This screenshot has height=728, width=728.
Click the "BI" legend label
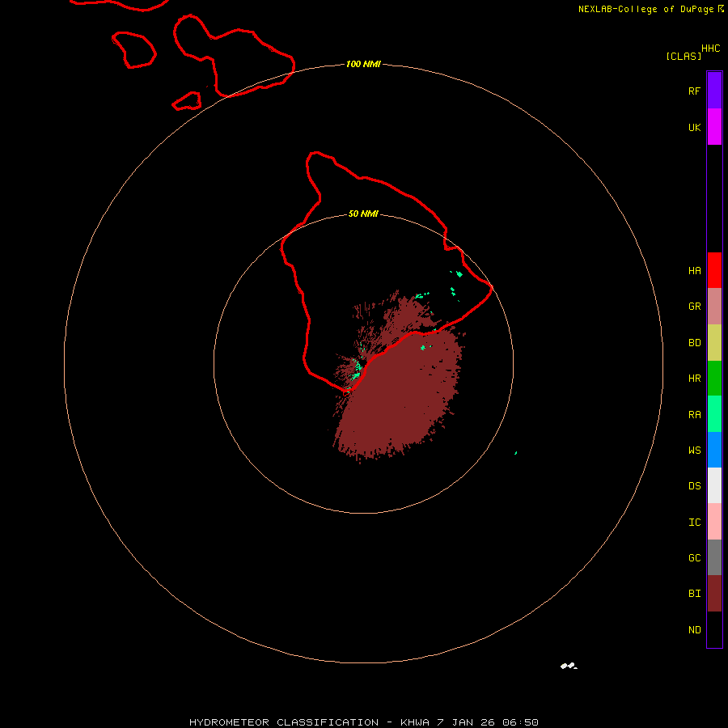[x=694, y=594]
